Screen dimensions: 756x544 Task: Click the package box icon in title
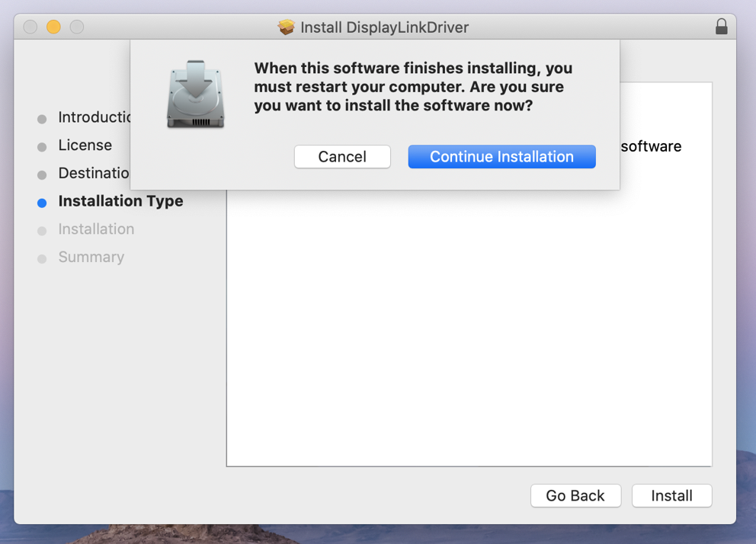[x=286, y=27]
